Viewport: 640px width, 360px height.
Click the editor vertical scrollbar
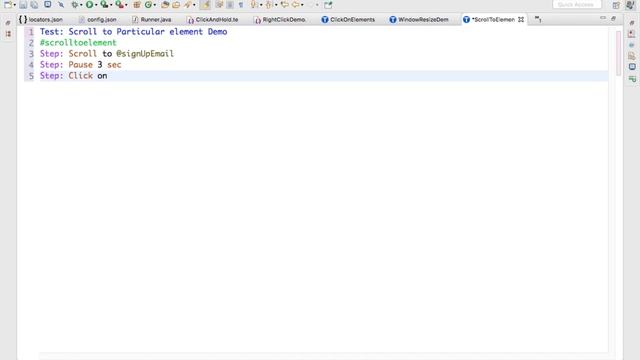point(618,53)
